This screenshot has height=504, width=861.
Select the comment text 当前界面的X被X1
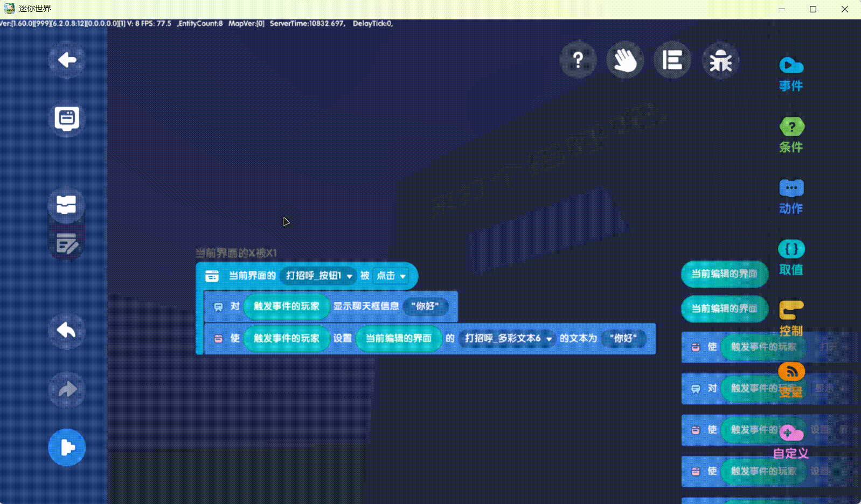coord(236,253)
